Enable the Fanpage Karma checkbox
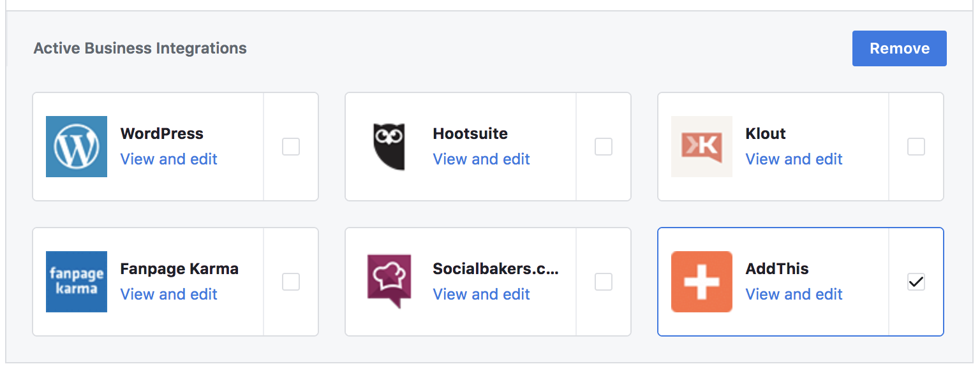The height and width of the screenshot is (371, 980). click(x=291, y=282)
